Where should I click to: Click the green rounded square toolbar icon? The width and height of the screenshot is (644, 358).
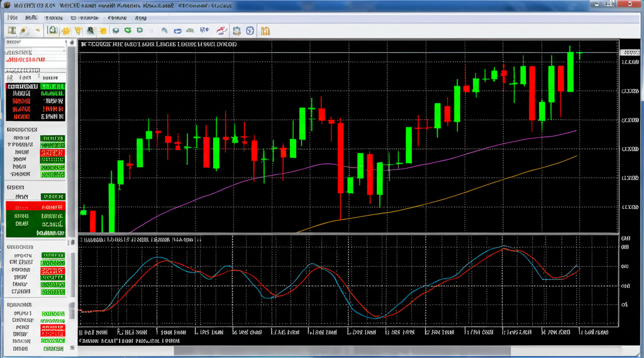(140, 30)
